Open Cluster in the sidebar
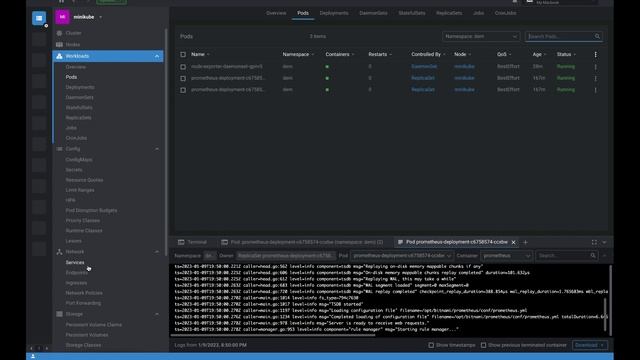The image size is (640, 360). (73, 33)
